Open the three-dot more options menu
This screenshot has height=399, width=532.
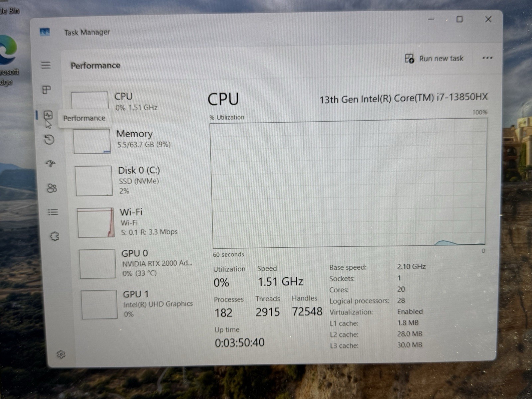tap(487, 58)
